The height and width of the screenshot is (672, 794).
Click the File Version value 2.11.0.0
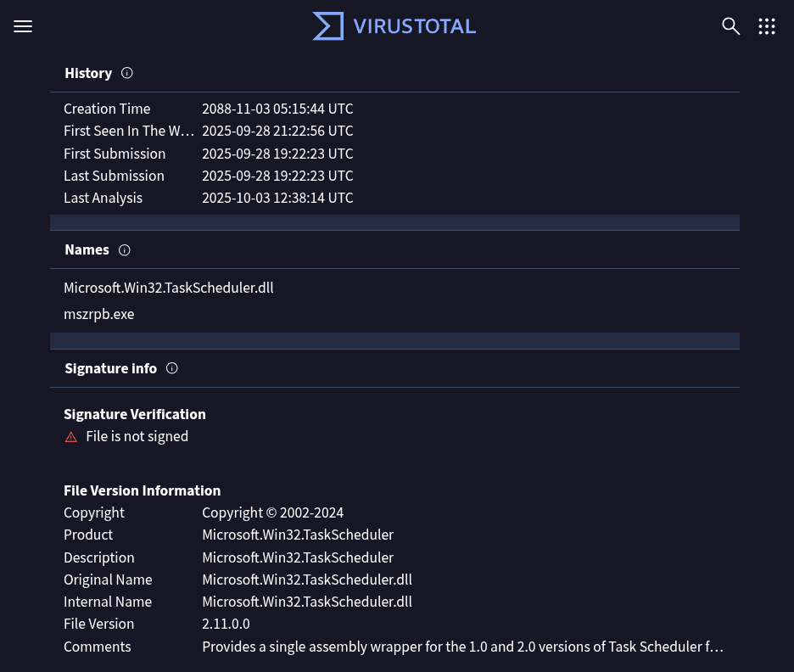pos(226,624)
